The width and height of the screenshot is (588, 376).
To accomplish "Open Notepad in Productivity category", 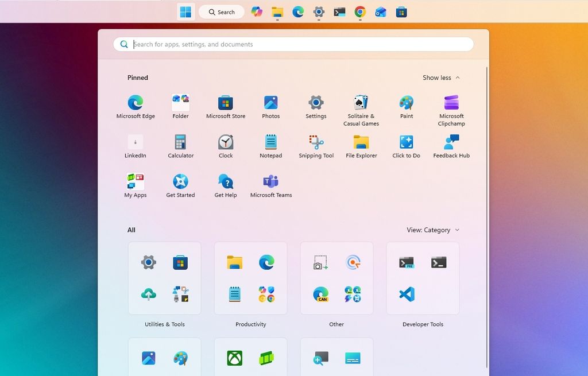I will click(235, 294).
